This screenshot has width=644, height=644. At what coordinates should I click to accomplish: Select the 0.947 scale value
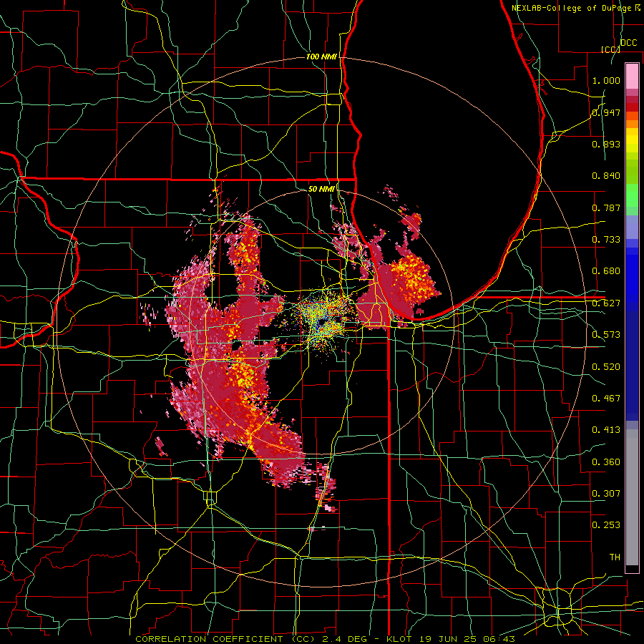(606, 112)
